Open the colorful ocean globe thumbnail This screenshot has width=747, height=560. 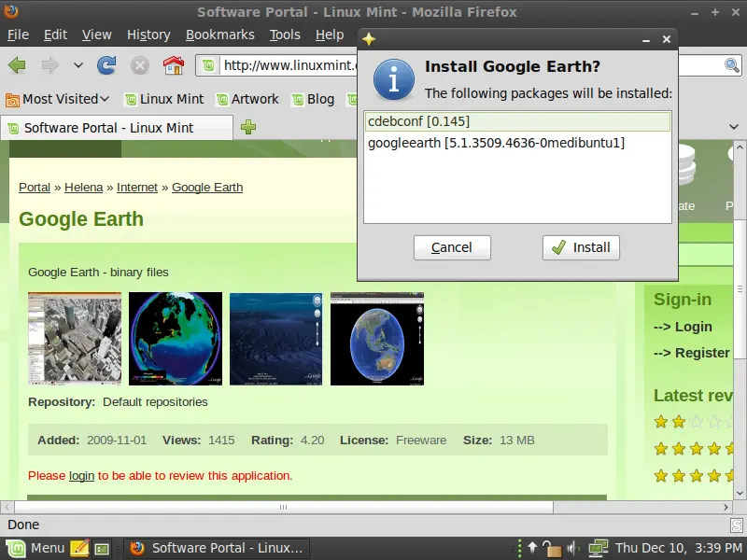click(176, 339)
